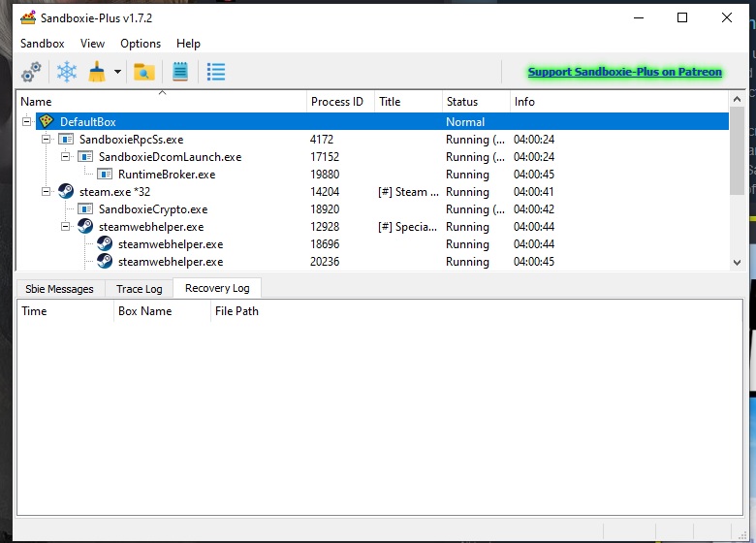Viewport: 756px width, 543px height.
Task: Open the Help menu
Action: tap(188, 44)
